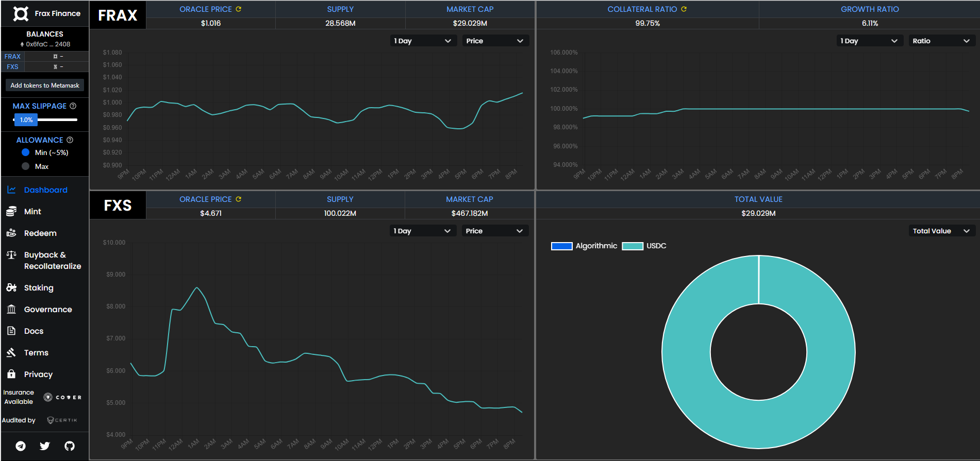The image size is (980, 461).
Task: Click the Redeem hand icon
Action: point(11,233)
